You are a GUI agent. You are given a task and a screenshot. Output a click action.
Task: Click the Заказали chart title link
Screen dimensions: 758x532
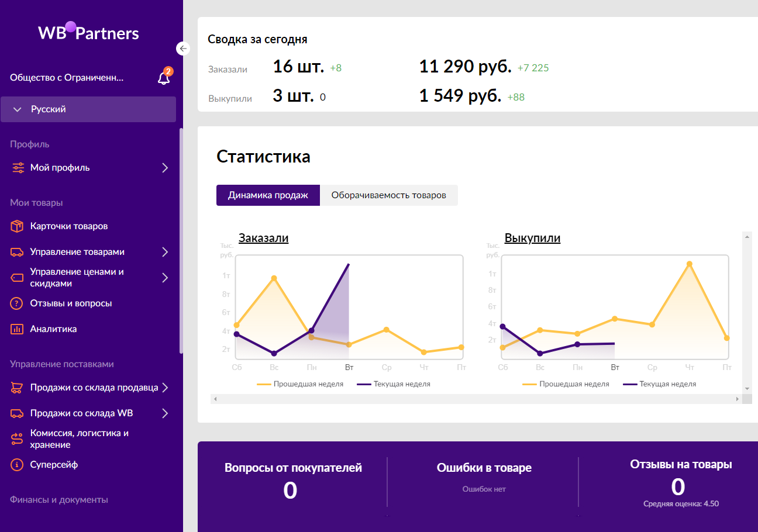click(x=263, y=238)
